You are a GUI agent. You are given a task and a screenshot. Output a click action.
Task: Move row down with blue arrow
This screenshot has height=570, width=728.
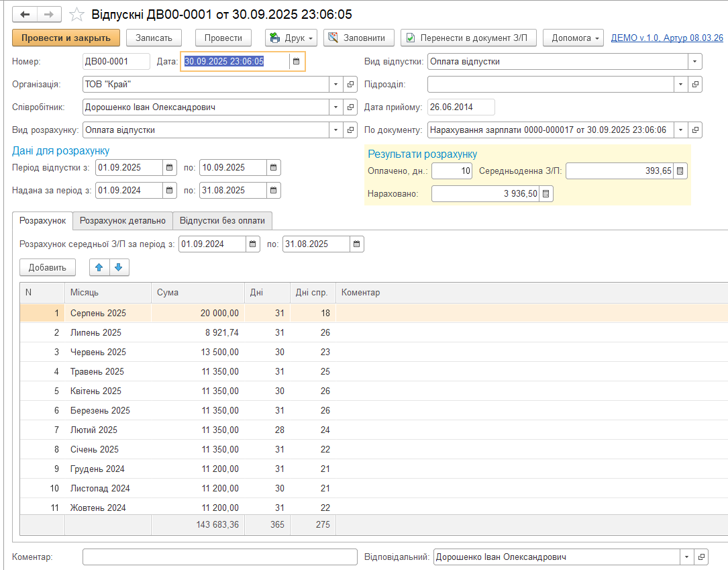click(x=119, y=267)
